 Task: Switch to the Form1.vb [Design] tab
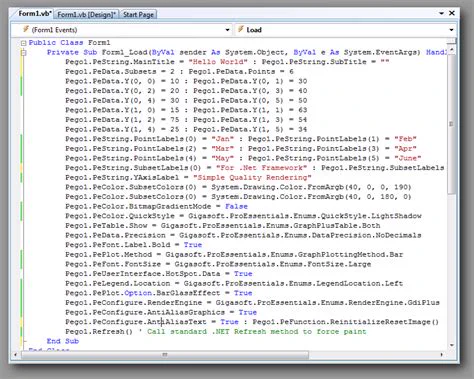point(87,14)
